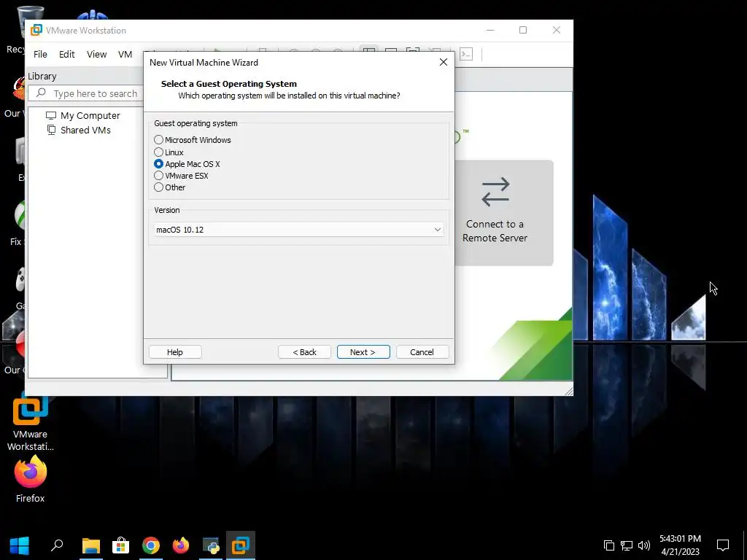Cancel the New Virtual Machine Wizard

(x=422, y=352)
